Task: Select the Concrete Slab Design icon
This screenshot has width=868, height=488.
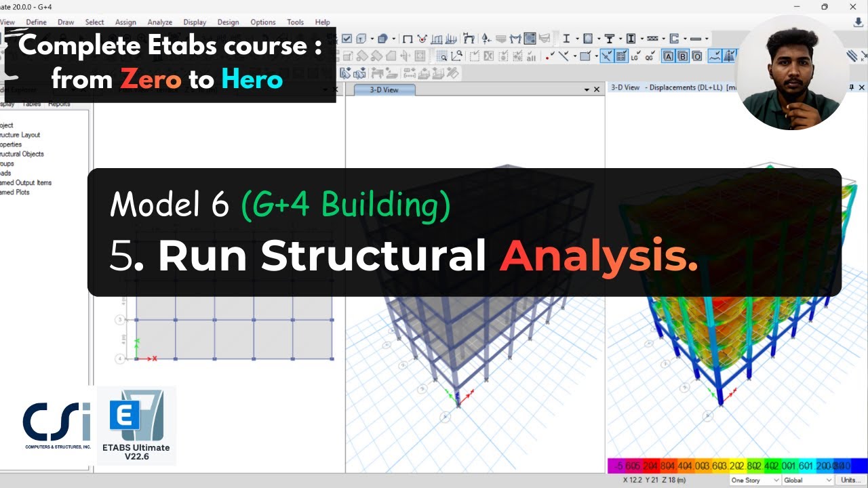Action: pyautogui.click(x=695, y=39)
